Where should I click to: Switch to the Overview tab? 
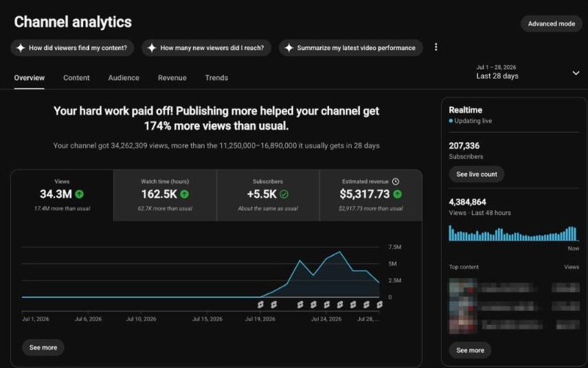click(30, 78)
